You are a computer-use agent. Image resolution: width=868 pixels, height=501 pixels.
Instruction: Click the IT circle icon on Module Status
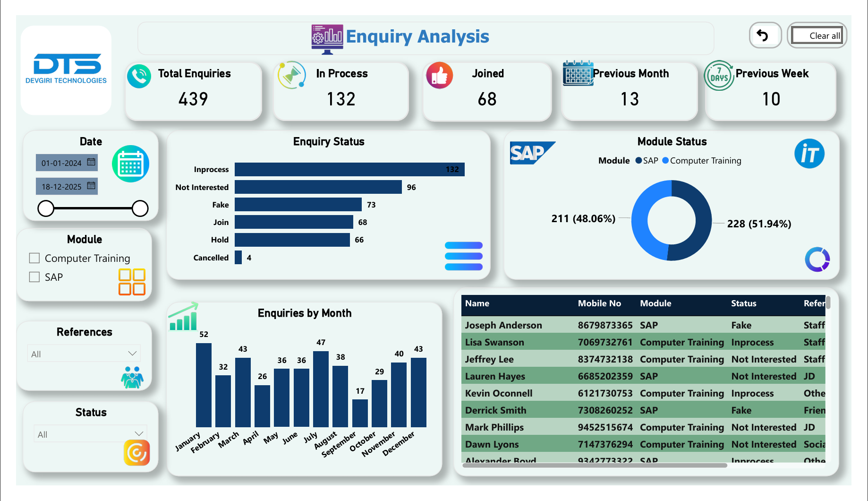809,154
